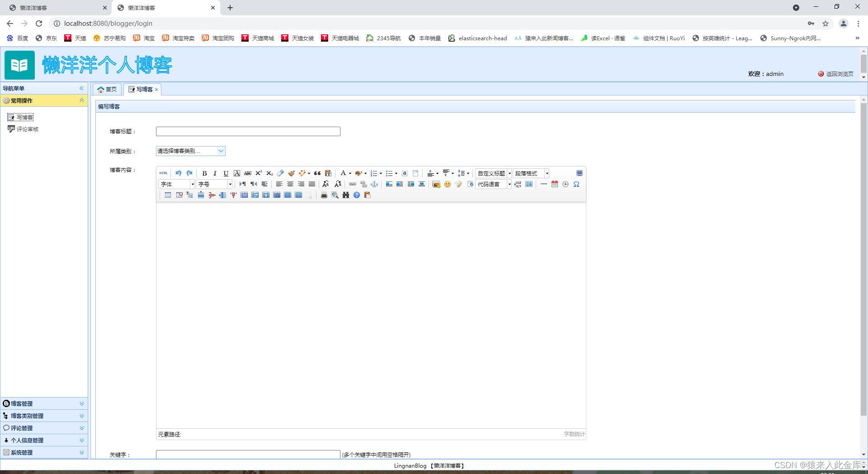Open unordered list style dropdown arrow
The image size is (868, 474).
click(x=396, y=173)
